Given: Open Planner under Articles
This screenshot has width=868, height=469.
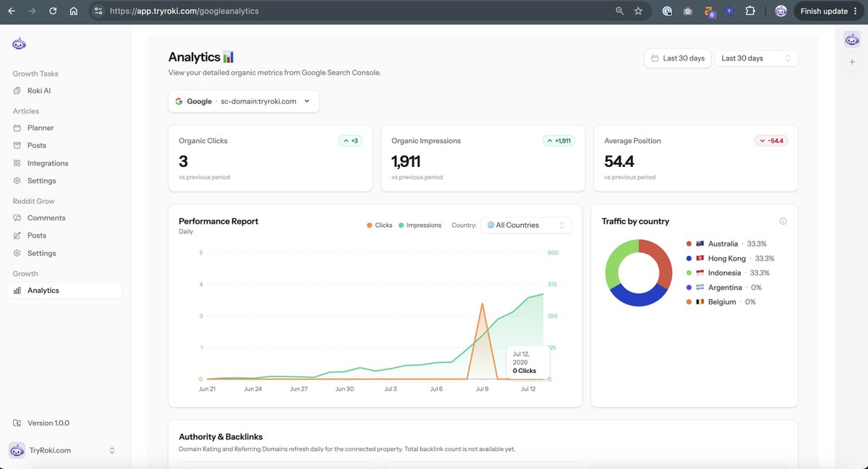Looking at the screenshot, I should click(64, 128).
